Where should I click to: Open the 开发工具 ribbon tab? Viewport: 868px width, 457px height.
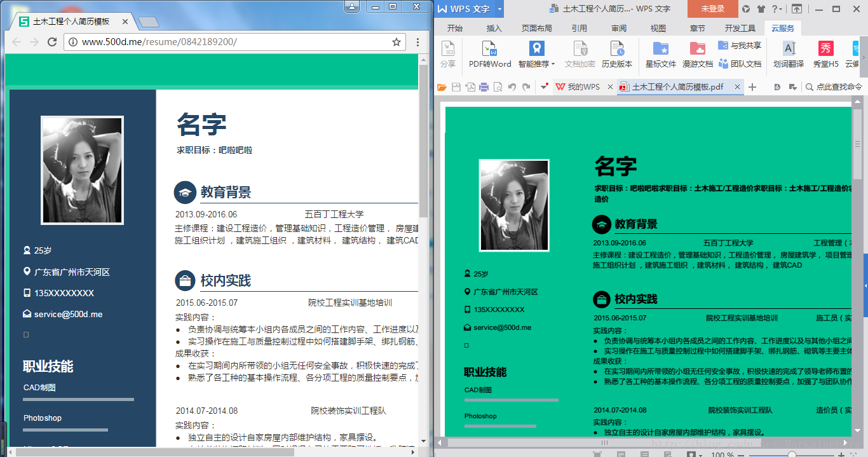point(740,28)
